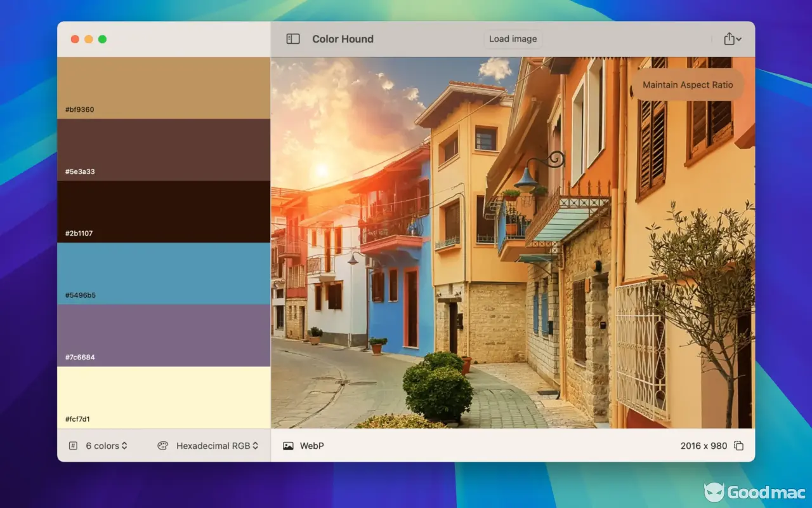The height and width of the screenshot is (508, 812).
Task: Expand the Hexadecimal RGB format dropdown
Action: point(217,446)
